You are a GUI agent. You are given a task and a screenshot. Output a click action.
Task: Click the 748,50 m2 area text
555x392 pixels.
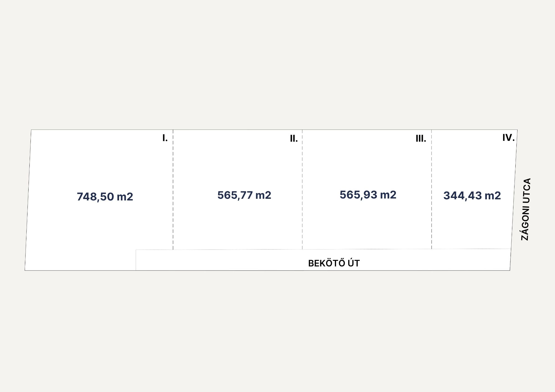pos(105,197)
